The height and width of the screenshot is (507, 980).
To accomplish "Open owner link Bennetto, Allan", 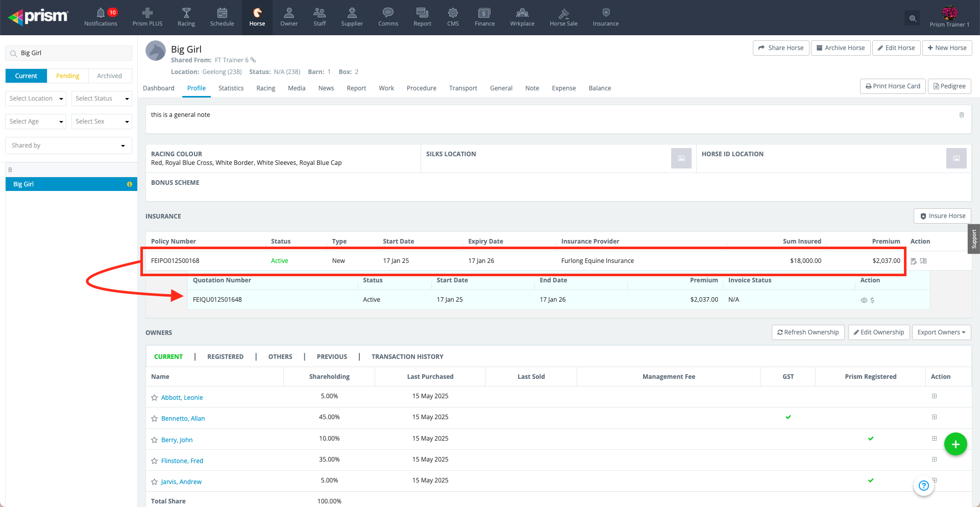I will [183, 419].
